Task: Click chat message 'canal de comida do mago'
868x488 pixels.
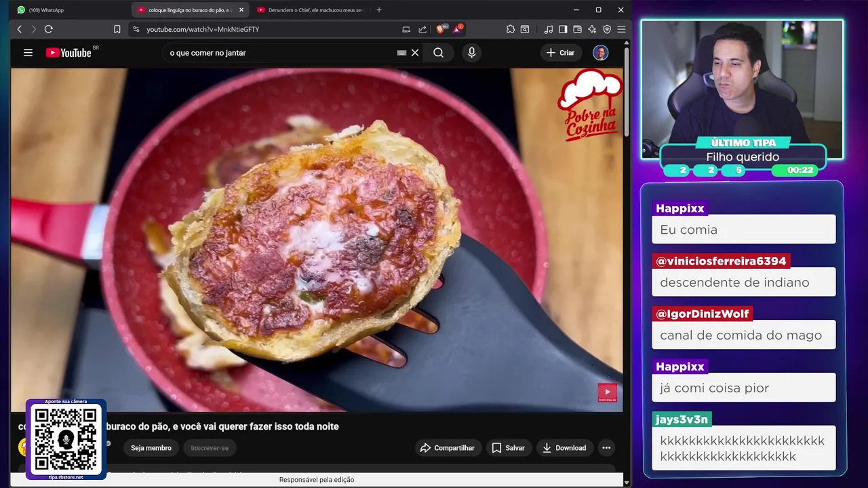Action: click(x=743, y=335)
